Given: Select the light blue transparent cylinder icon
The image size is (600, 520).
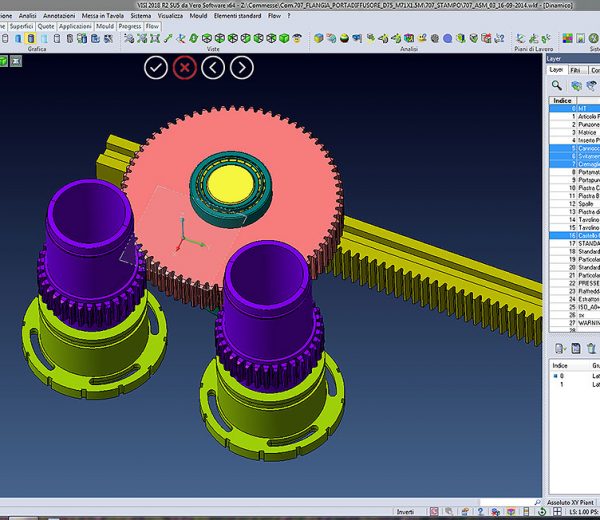Looking at the screenshot, I should 44,38.
